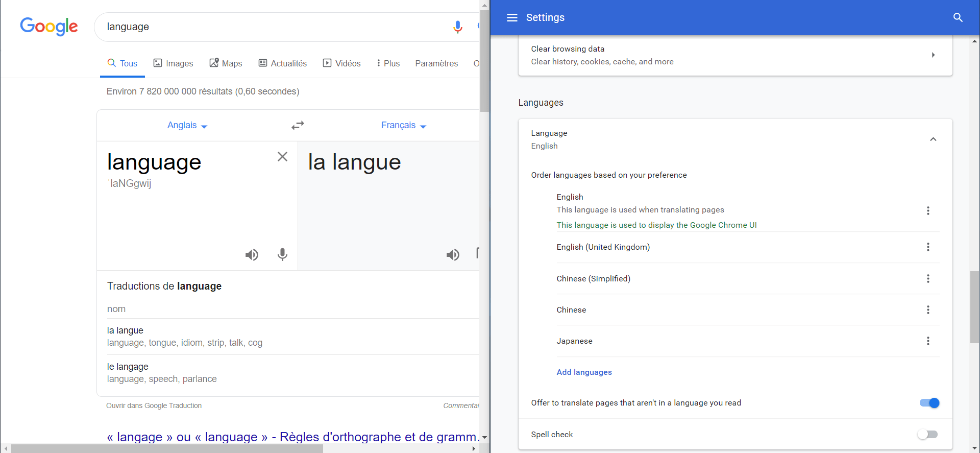
Task: Click the Japanese language row
Action: tap(748, 341)
